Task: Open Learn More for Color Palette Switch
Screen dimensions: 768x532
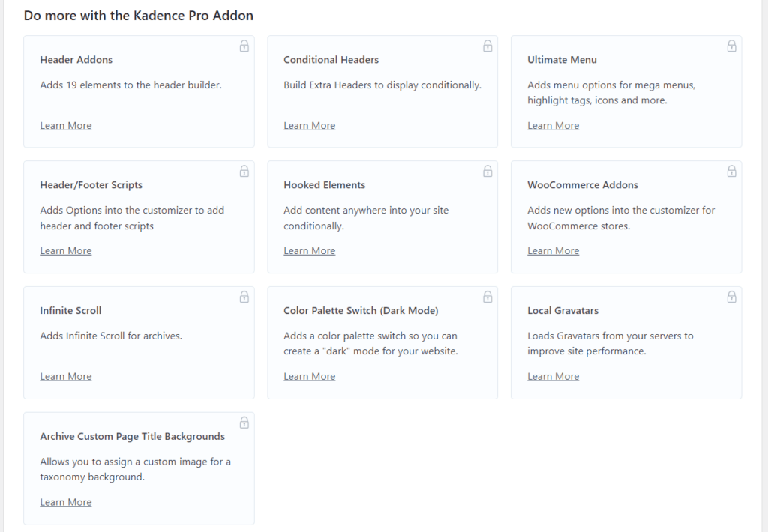Action: point(309,375)
